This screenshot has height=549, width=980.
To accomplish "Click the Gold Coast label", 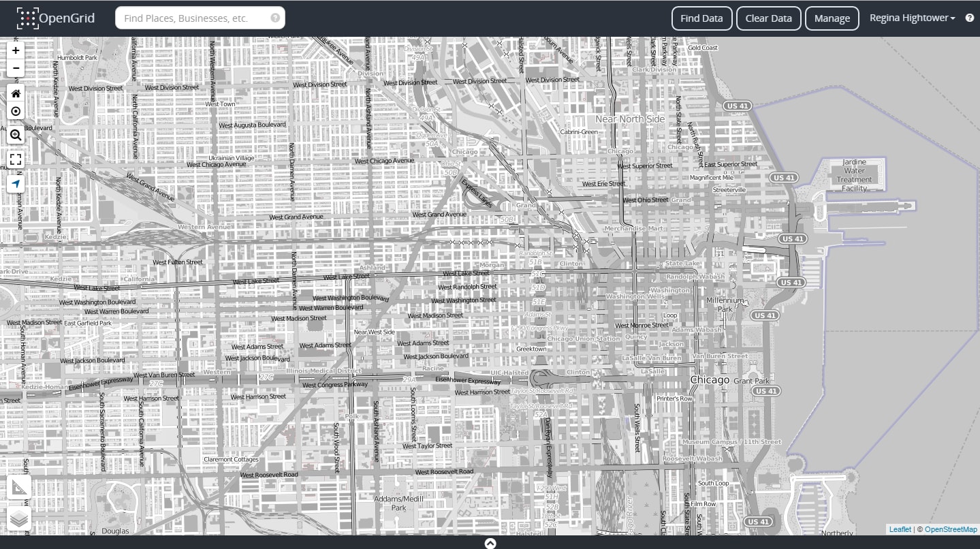I will 703,48.
